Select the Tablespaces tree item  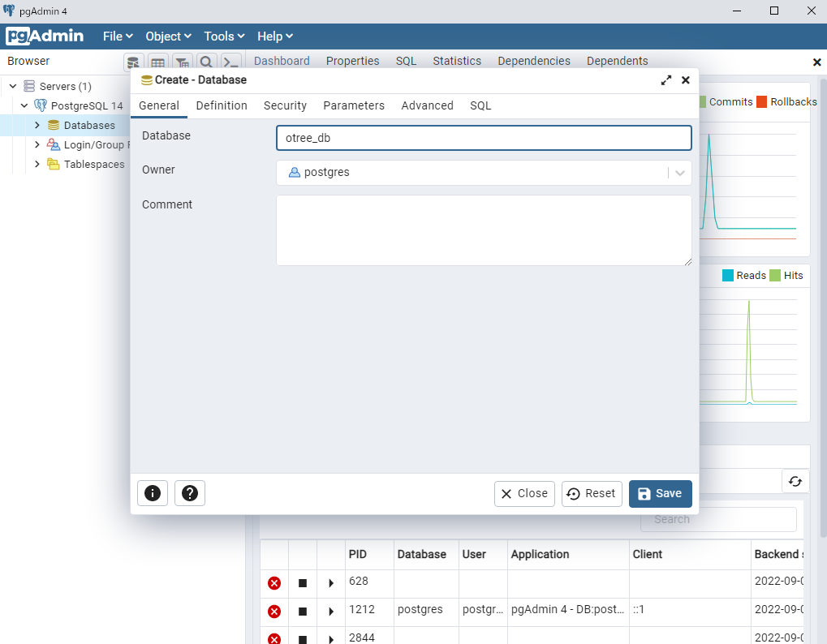[x=94, y=165]
